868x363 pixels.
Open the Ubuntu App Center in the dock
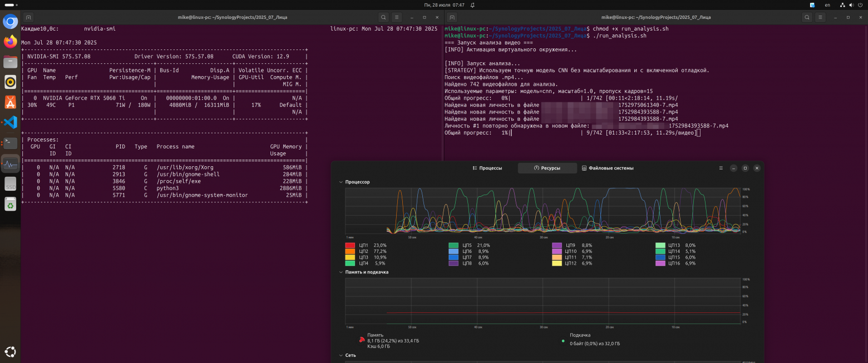[x=10, y=102]
